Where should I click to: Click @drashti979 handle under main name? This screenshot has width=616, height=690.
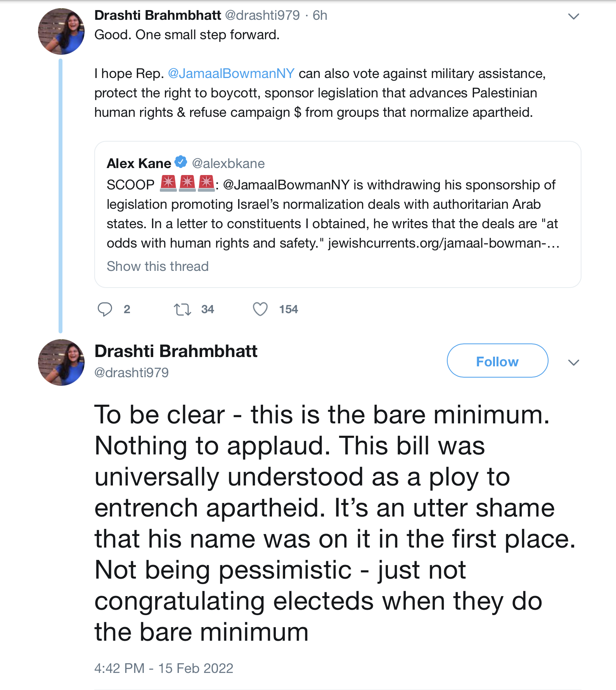(x=132, y=373)
